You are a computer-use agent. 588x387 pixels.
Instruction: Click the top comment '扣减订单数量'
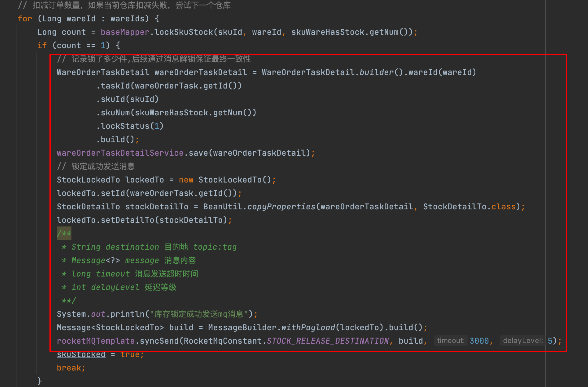[56, 5]
